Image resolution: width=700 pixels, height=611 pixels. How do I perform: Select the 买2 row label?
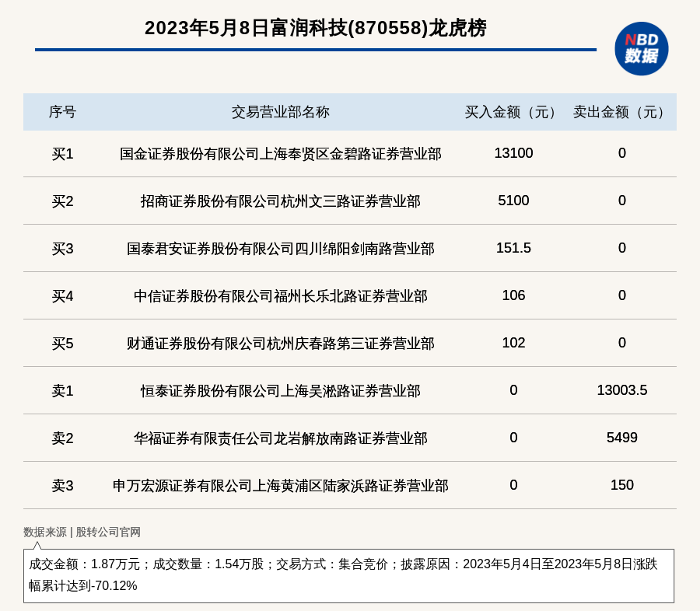pos(62,201)
